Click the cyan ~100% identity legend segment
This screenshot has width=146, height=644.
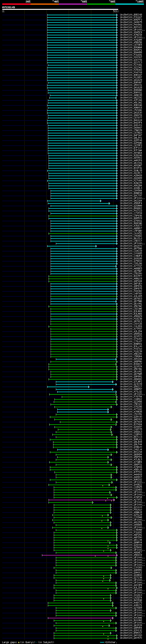click(x=130, y=4)
